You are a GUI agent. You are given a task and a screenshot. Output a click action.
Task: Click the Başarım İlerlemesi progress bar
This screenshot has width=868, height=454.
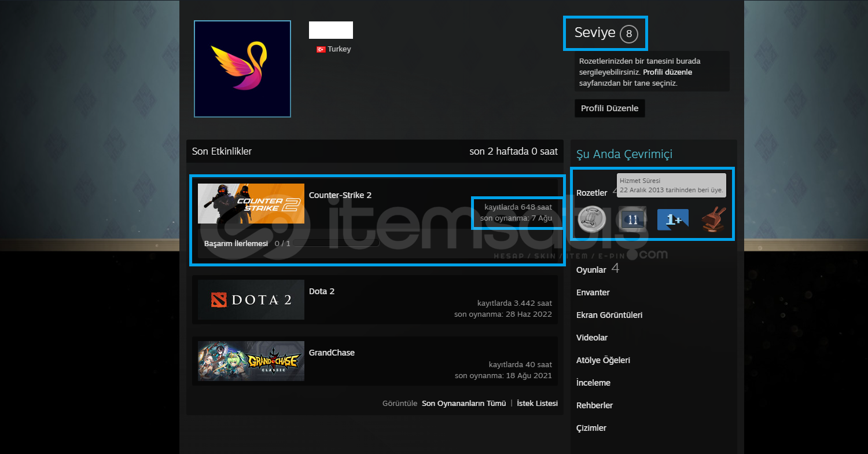pyautogui.click(x=336, y=243)
